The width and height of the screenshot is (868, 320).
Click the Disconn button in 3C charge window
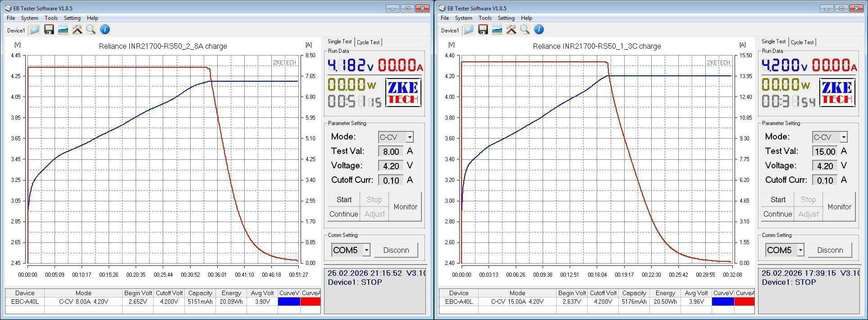pyautogui.click(x=830, y=250)
